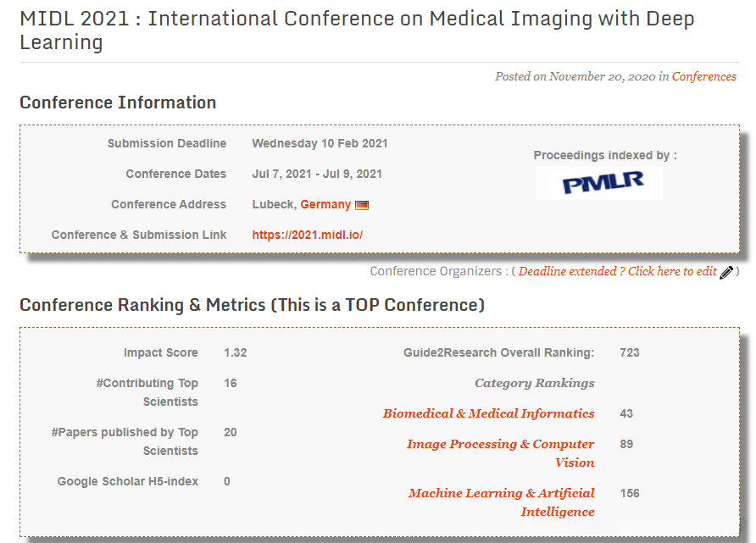Open the Conferences category link
This screenshot has width=756, height=543.
tap(703, 76)
